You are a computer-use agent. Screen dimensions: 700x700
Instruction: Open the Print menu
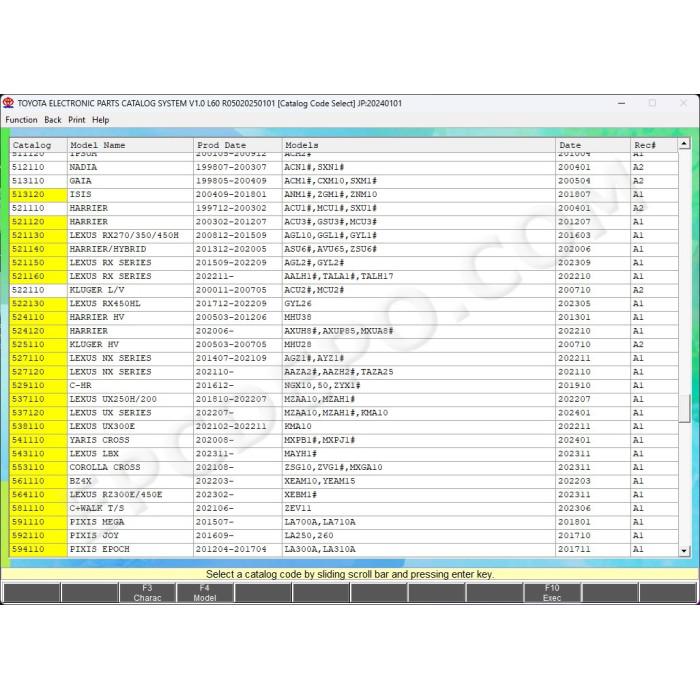pyautogui.click(x=76, y=120)
